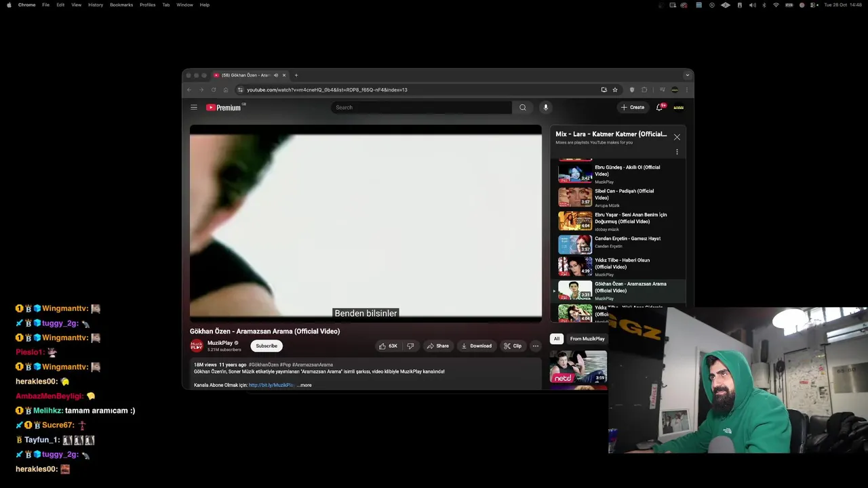Screen dimensions: 868x488
Task: Dislike the video with thumbs down
Action: (x=410, y=346)
